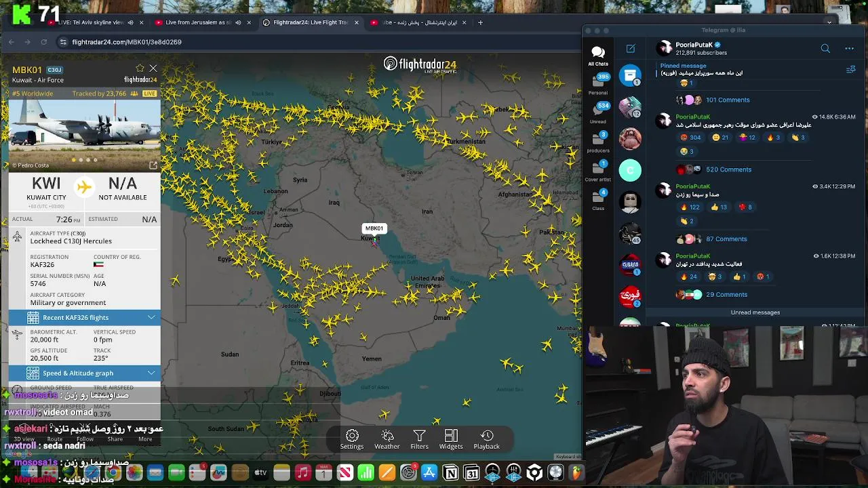Viewport: 868px width, 488px height.
Task: Switch to Live from Jerusalem tab
Action: (x=202, y=22)
